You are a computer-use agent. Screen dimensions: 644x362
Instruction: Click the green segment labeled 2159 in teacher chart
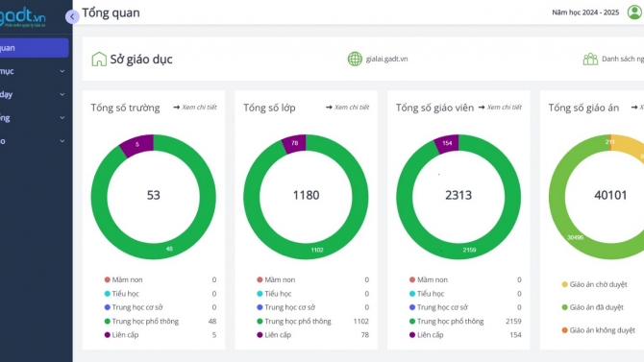tap(469, 250)
